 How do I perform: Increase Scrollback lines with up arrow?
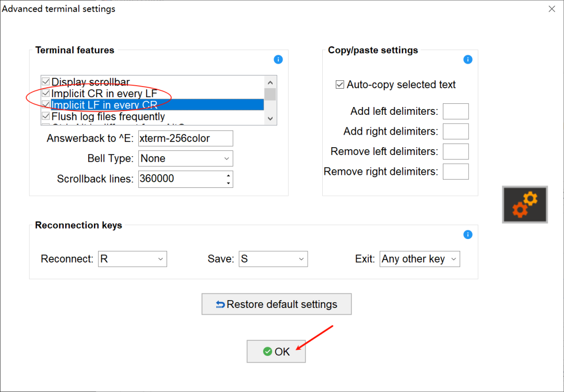click(228, 175)
